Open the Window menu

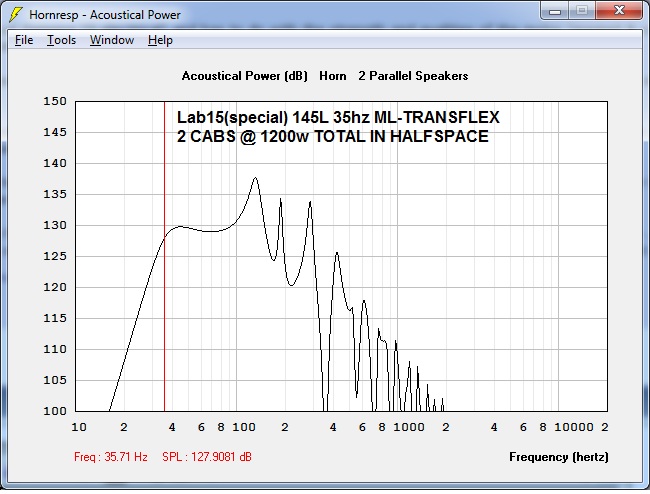(112, 40)
